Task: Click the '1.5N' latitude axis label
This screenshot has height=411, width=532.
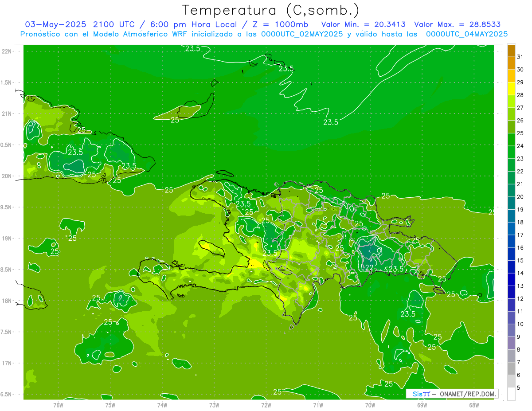Action: point(6,82)
